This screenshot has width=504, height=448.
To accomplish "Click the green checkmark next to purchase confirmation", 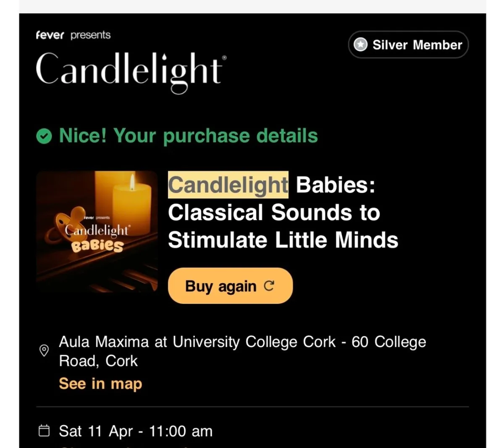I will tap(43, 136).
